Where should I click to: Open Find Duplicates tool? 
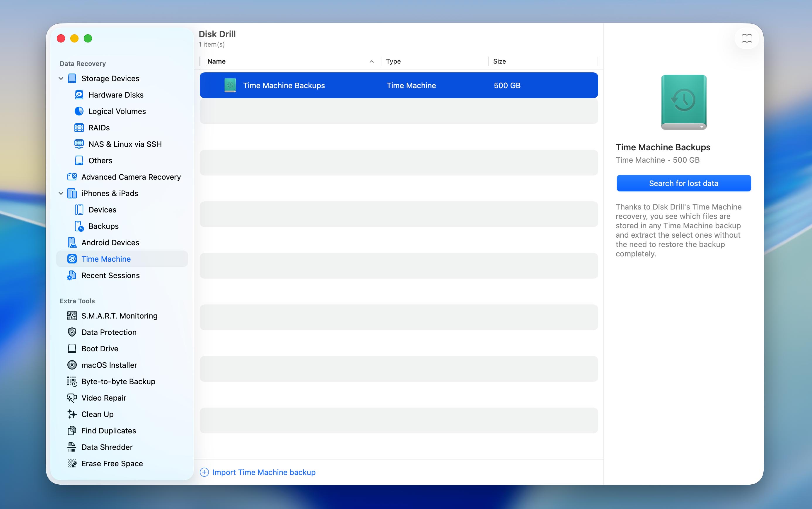pyautogui.click(x=122, y=430)
